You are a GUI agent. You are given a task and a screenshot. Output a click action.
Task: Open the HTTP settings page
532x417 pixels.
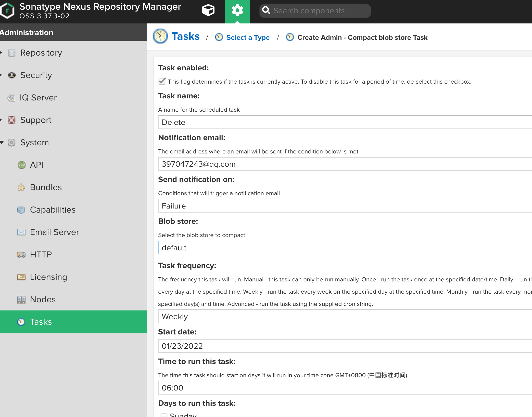41,255
